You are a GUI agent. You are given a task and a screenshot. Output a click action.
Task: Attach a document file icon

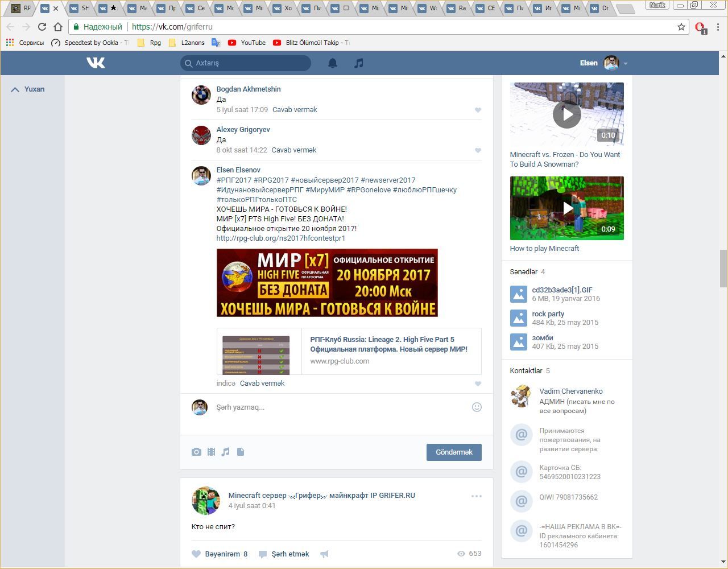point(241,452)
